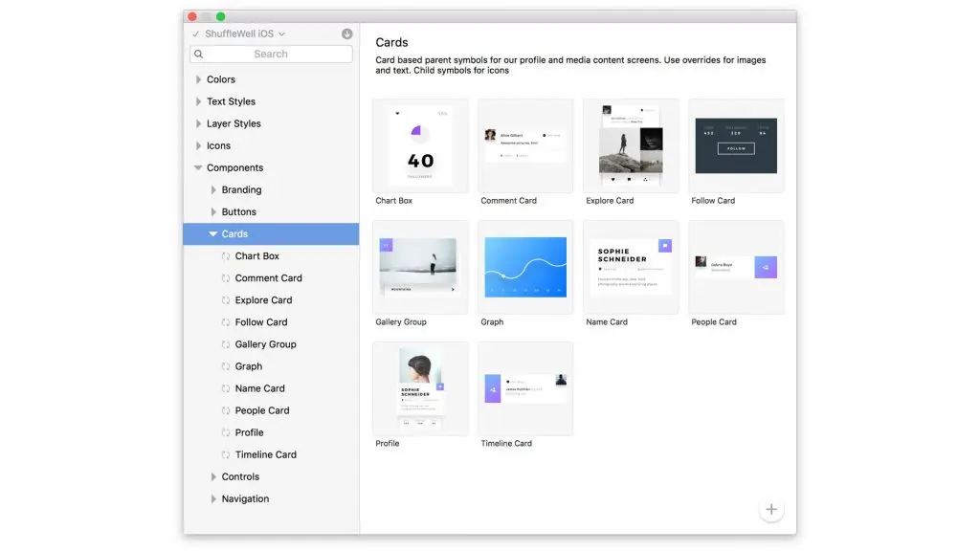Screen dimensions: 980x551
Task: Click the symbol icon beside Timeline Card
Action: click(224, 454)
